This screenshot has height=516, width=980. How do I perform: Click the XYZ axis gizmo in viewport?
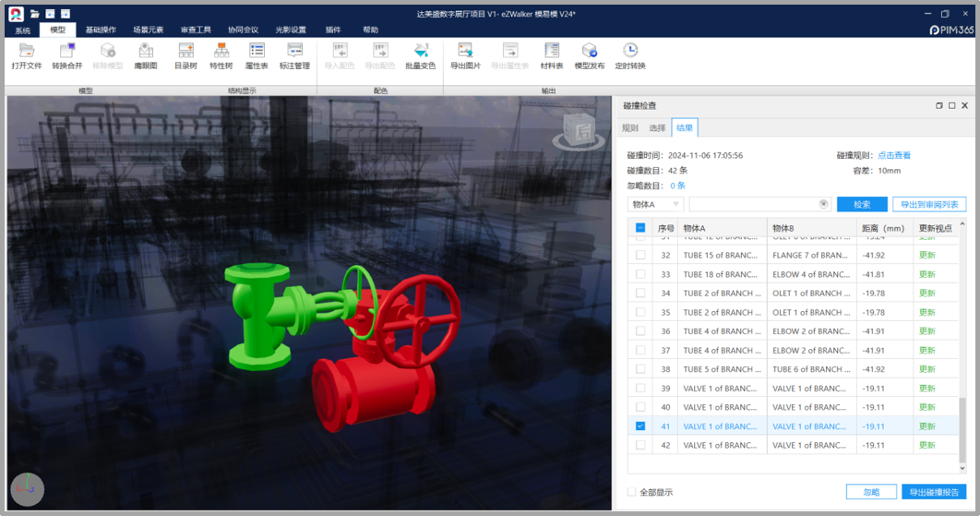[x=27, y=488]
